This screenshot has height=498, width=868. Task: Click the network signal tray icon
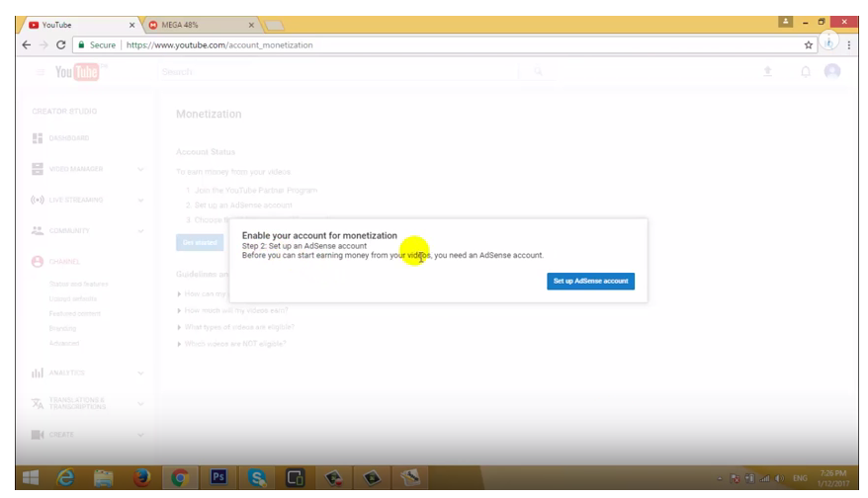click(x=764, y=478)
